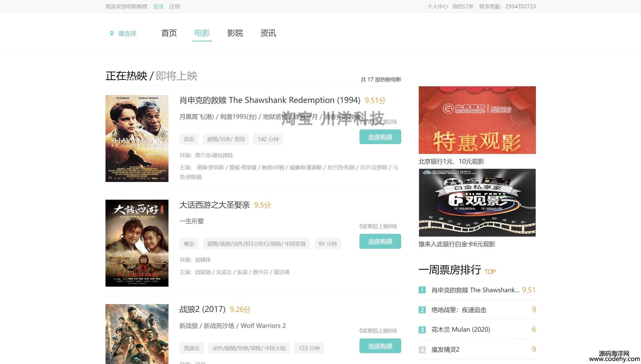Click the 注册 link
The image size is (641, 364).
click(175, 7)
